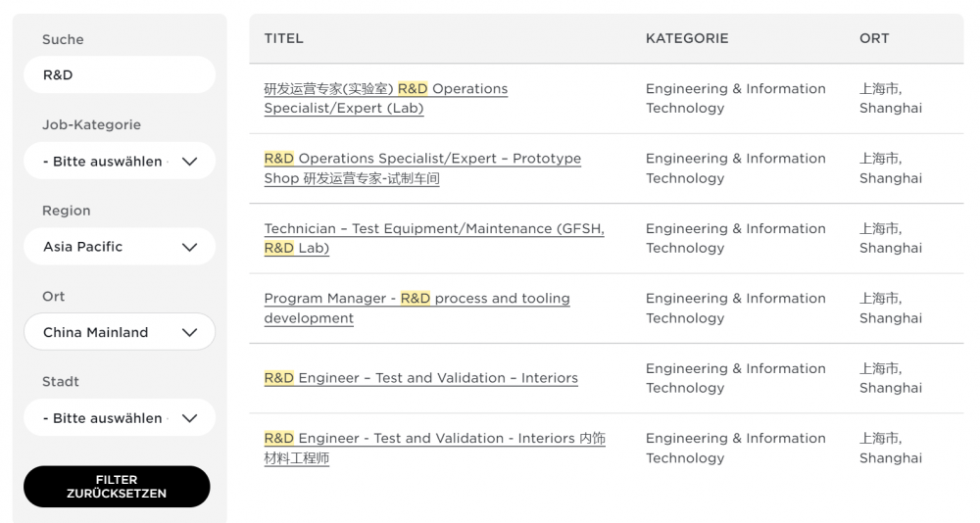Open R&D Engineer Test and Validation Interiors link
Image resolution: width=980 pixels, height=523 pixels.
pos(421,378)
